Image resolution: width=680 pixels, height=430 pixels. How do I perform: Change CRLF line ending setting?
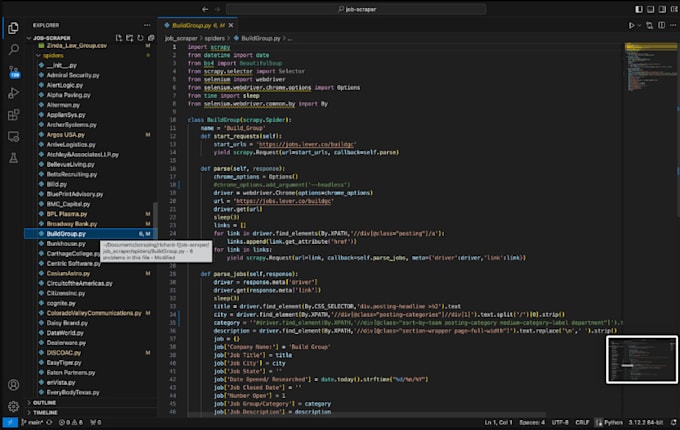pyautogui.click(x=582, y=422)
